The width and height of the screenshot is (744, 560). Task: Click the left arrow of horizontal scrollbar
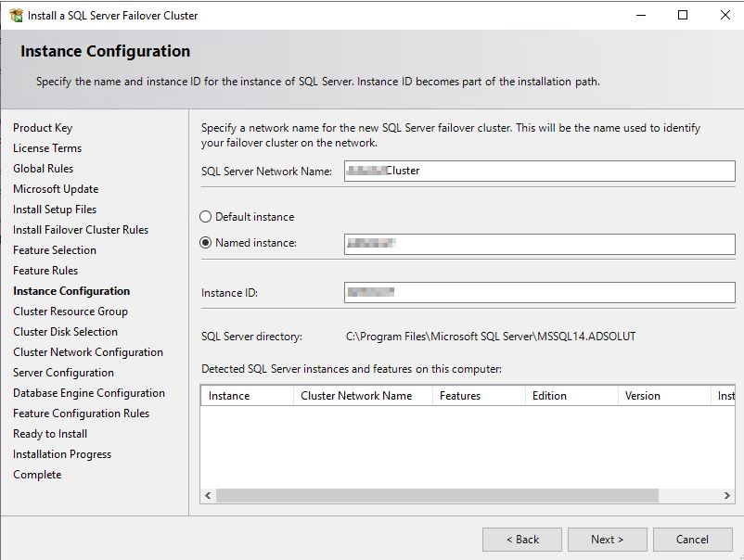pyautogui.click(x=208, y=495)
